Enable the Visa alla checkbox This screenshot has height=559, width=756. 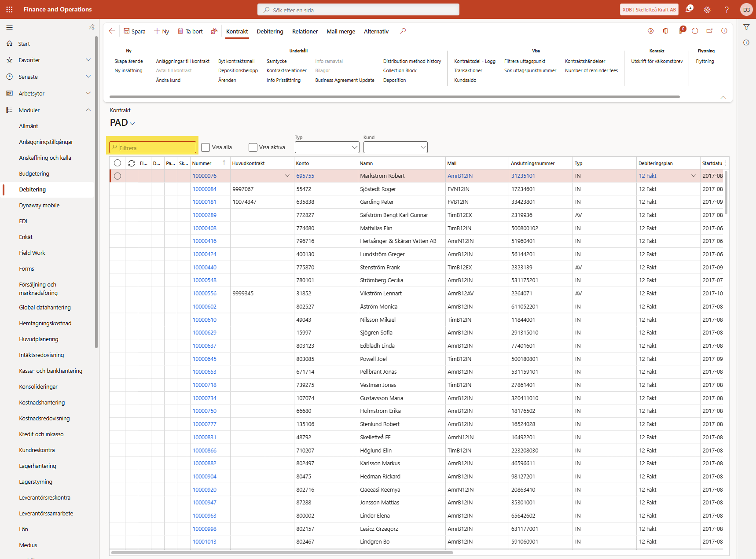206,147
